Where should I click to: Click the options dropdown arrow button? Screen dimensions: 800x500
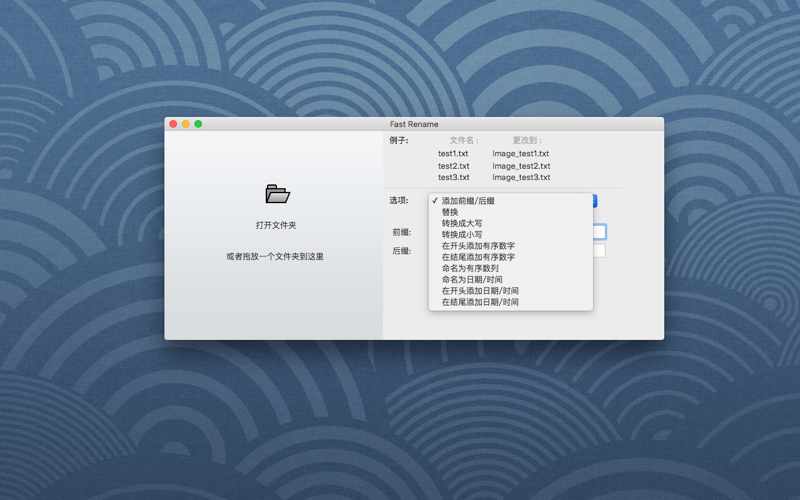pos(594,201)
